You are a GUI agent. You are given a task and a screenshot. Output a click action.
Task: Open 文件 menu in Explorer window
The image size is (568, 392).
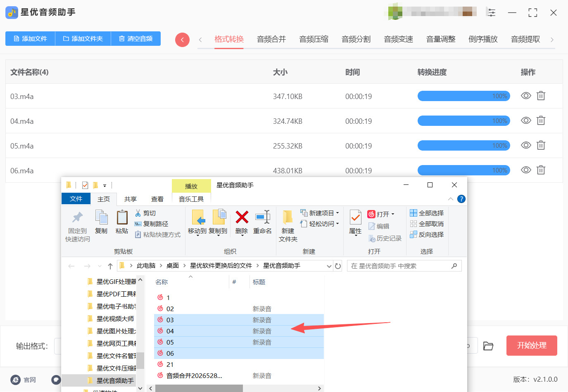(x=76, y=198)
